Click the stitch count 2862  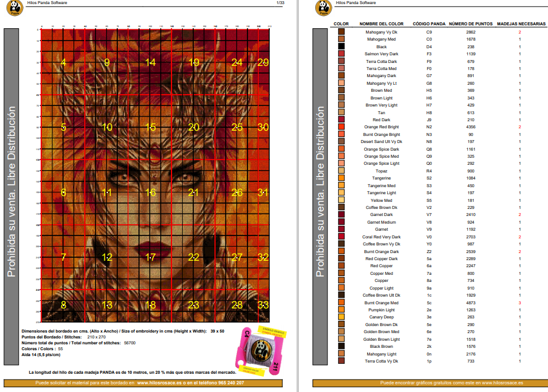(x=471, y=32)
